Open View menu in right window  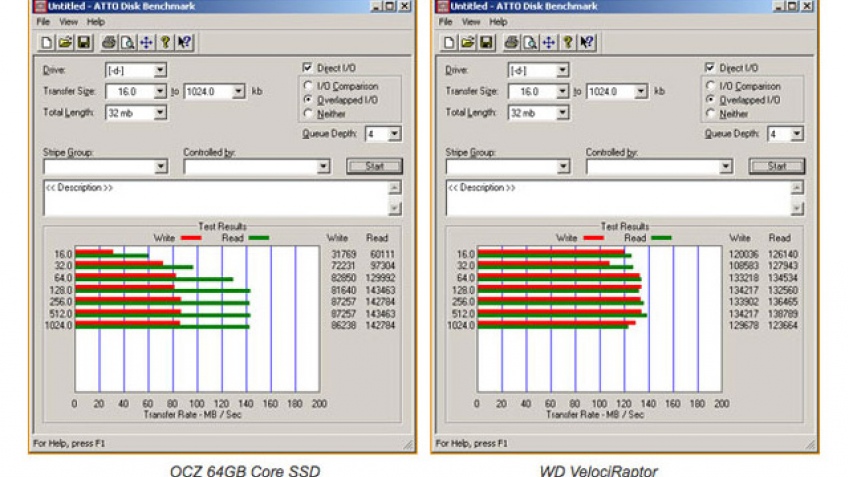pyautogui.click(x=471, y=22)
